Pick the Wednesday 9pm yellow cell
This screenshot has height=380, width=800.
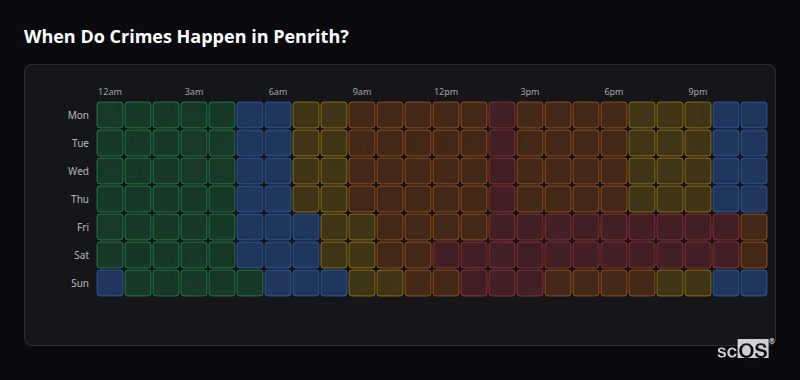(x=698, y=171)
